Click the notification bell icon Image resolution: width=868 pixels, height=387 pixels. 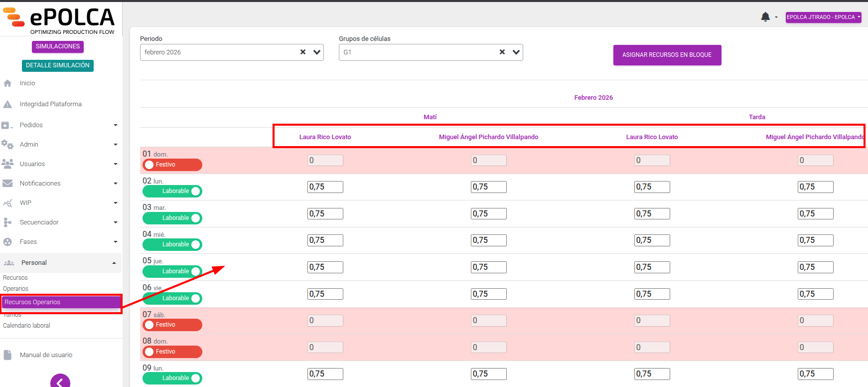[765, 17]
